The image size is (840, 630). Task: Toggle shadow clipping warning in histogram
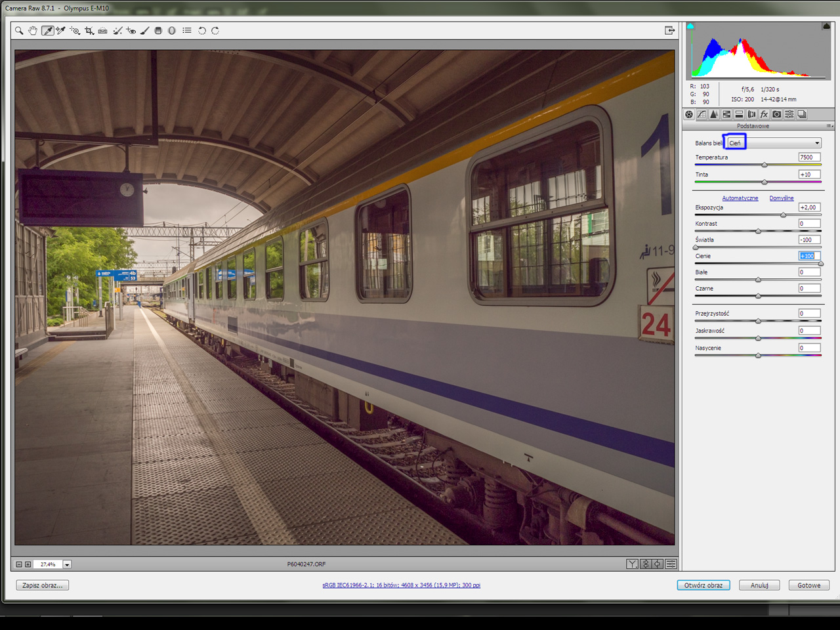coord(690,26)
